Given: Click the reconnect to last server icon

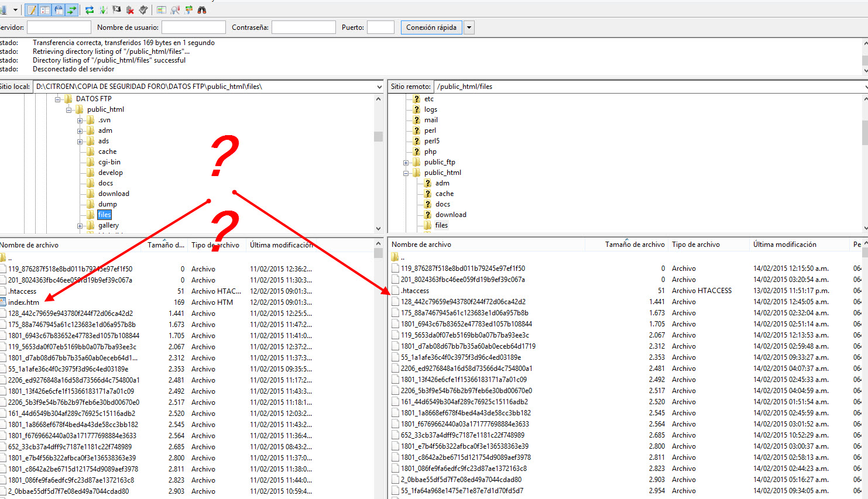Looking at the screenshot, I should (143, 10).
